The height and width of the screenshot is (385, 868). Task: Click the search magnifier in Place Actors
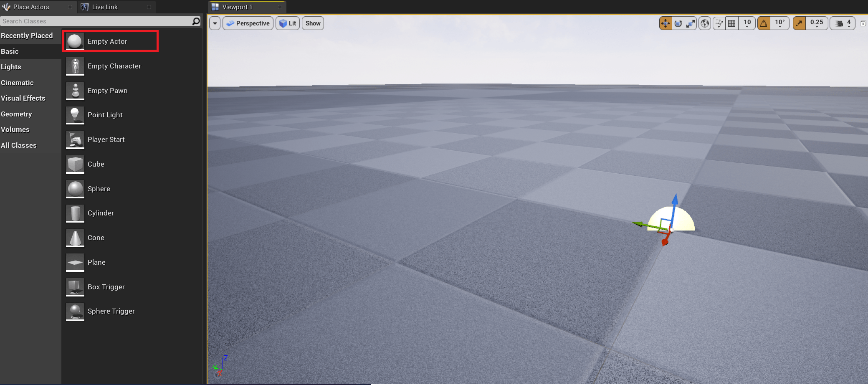pyautogui.click(x=195, y=21)
